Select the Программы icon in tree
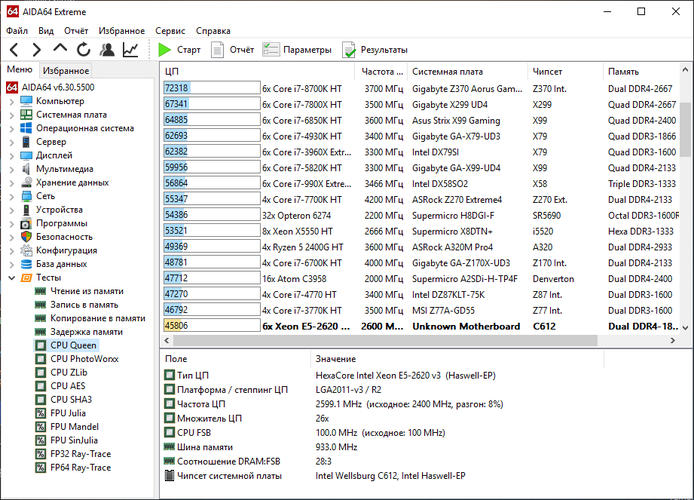 tap(27, 223)
